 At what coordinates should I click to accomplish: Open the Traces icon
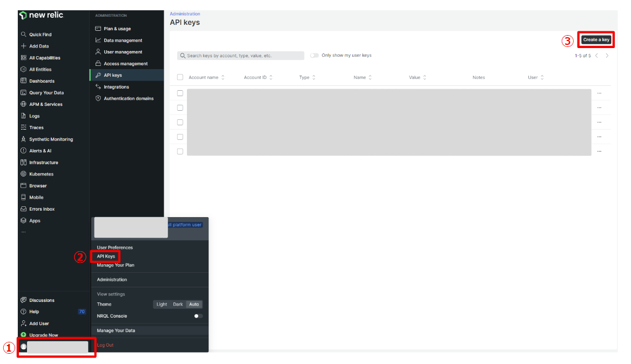[23, 127]
